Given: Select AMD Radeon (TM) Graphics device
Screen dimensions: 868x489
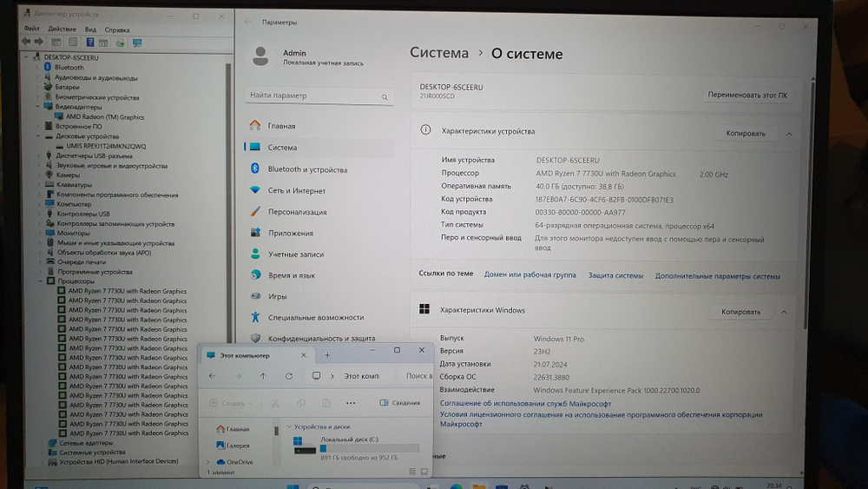Looking at the screenshot, I should pyautogui.click(x=105, y=117).
